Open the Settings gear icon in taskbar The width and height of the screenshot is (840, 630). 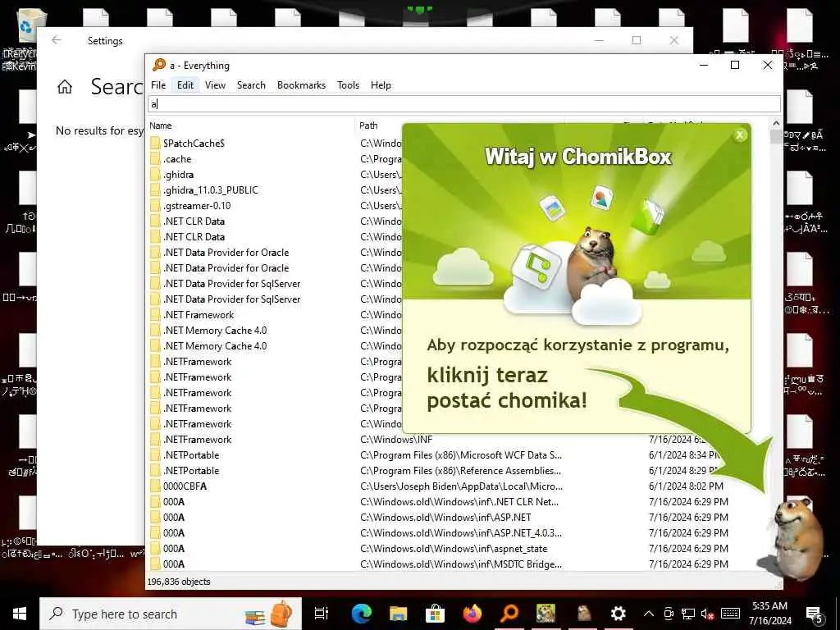(619, 614)
